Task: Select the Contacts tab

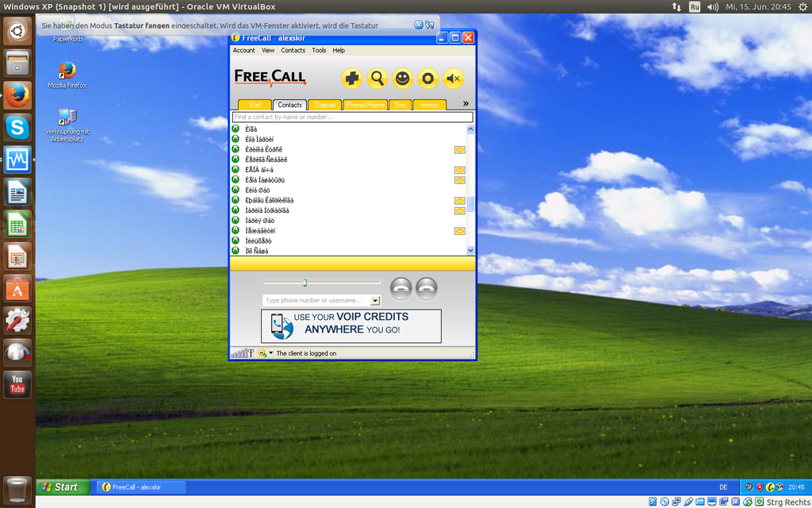Action: pos(290,105)
